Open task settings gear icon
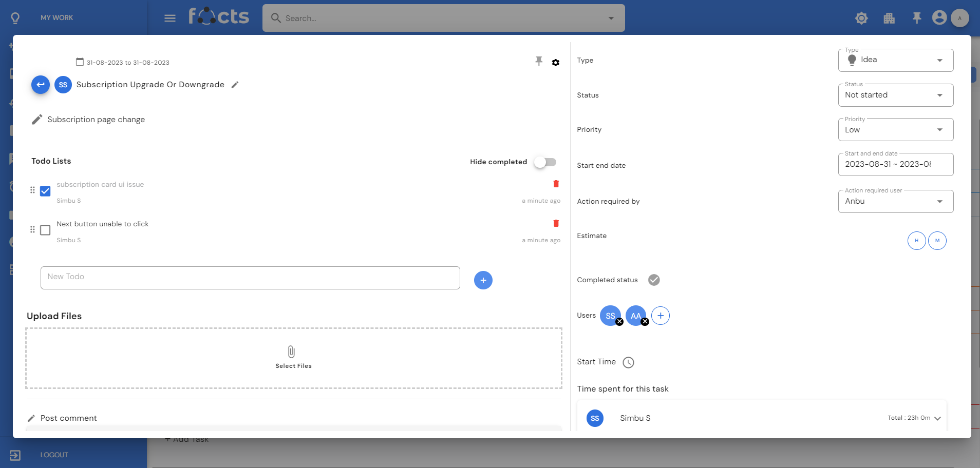This screenshot has width=980, height=468. [556, 63]
